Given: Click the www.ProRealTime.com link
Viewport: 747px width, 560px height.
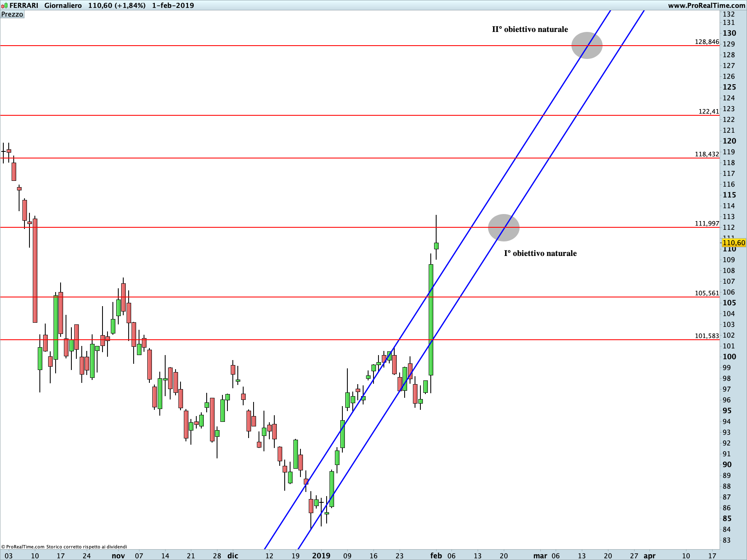Looking at the screenshot, I should (x=706, y=5).
